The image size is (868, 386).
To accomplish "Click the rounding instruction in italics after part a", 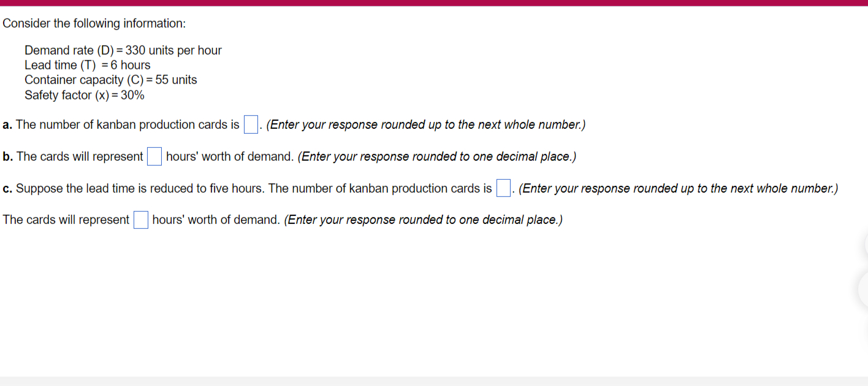I will tap(426, 125).
